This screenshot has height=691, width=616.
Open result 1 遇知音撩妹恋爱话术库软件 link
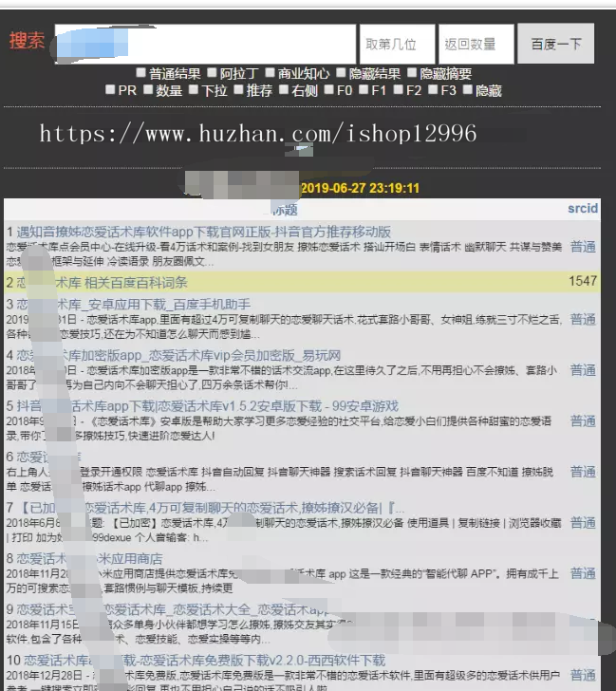[x=203, y=232]
